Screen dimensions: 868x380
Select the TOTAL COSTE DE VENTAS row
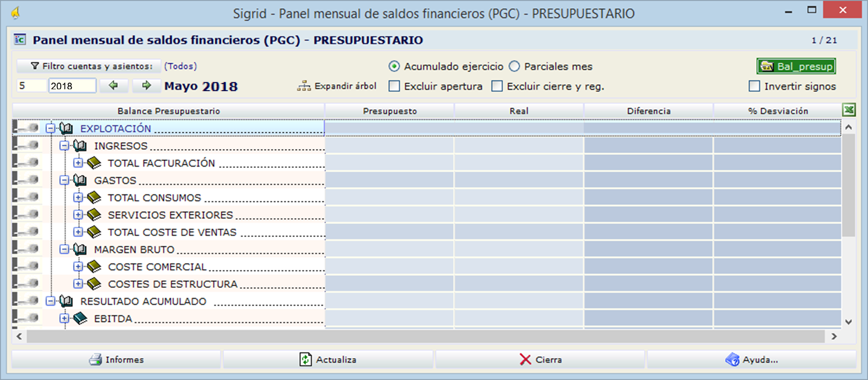tap(426, 232)
